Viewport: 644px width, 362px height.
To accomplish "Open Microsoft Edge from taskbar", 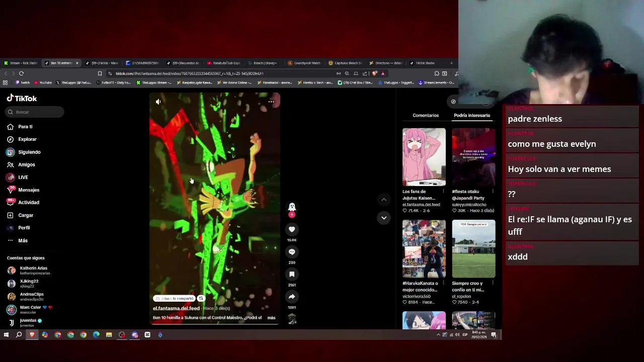I will (x=96, y=335).
